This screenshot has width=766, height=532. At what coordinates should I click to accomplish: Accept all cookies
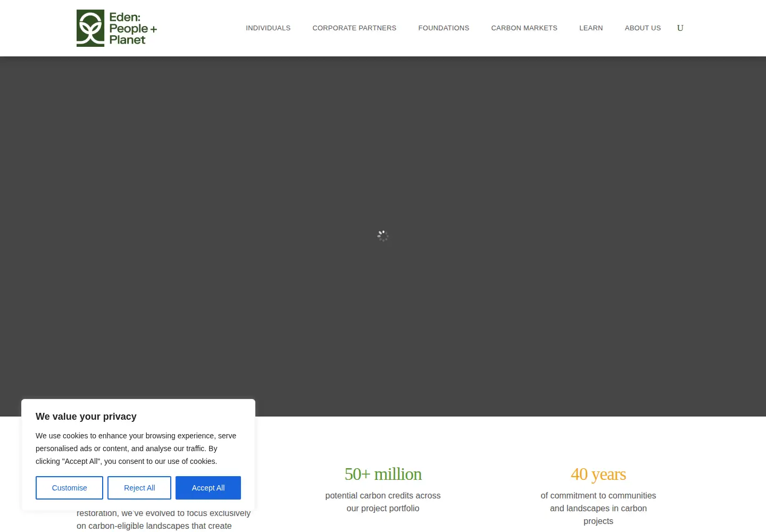tap(208, 488)
